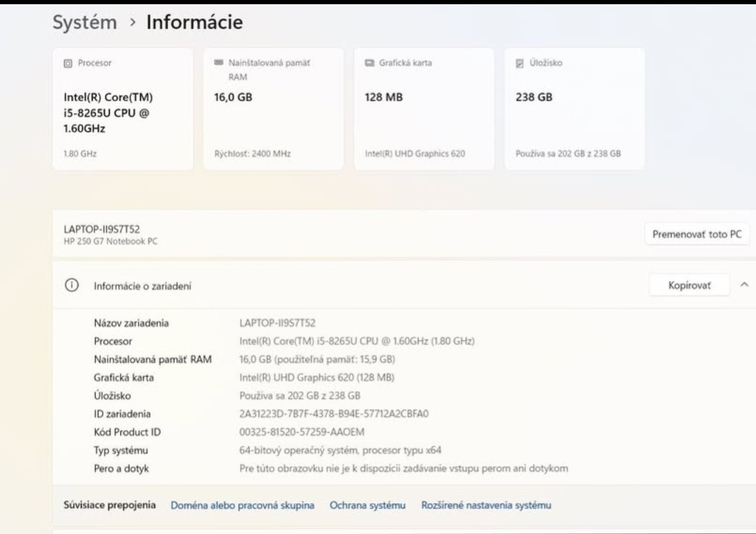The width and height of the screenshot is (756, 534).
Task: Click the Procesor chip icon
Action: 68,63
